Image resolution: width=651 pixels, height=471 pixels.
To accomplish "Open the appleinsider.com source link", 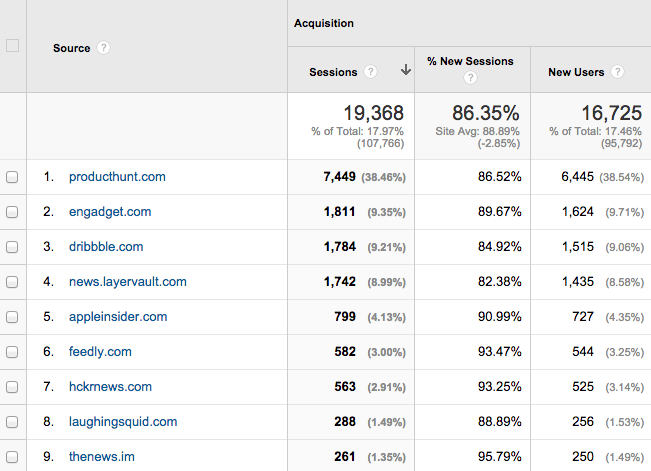I will click(x=118, y=316).
